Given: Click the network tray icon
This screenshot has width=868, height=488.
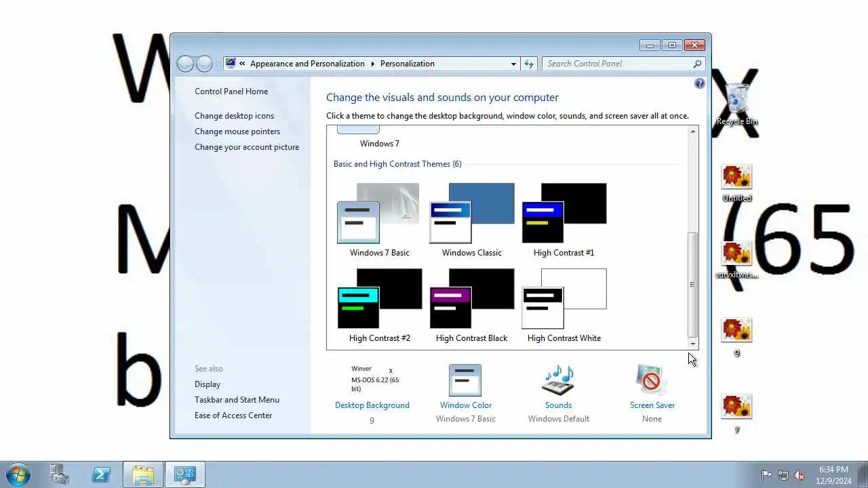Looking at the screenshot, I should [783, 475].
